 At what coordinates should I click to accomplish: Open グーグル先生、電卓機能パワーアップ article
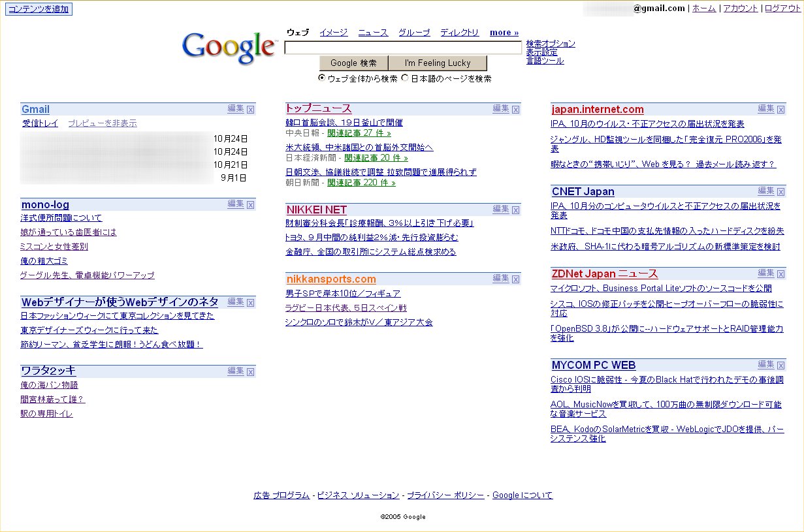(88, 275)
